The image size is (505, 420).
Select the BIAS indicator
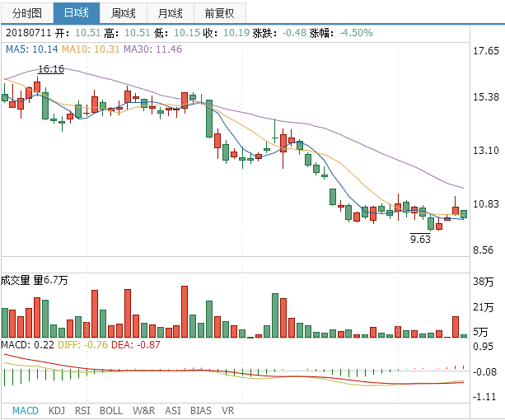201,411
